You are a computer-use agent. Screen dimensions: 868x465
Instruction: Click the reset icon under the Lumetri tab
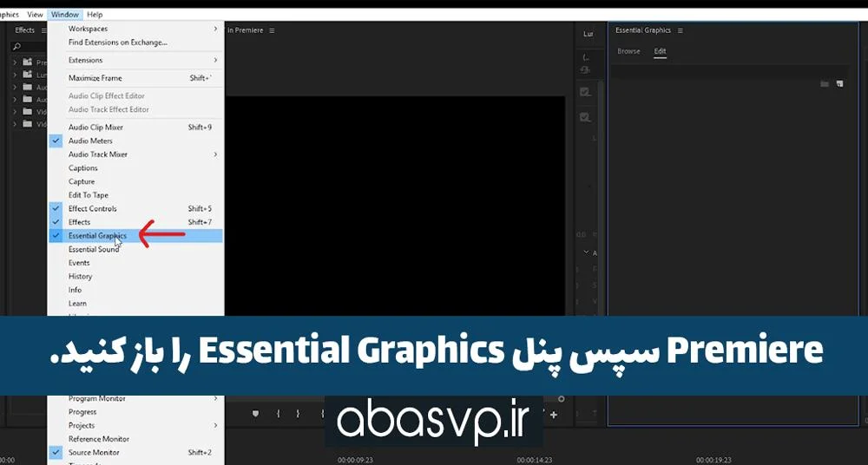pos(585,69)
